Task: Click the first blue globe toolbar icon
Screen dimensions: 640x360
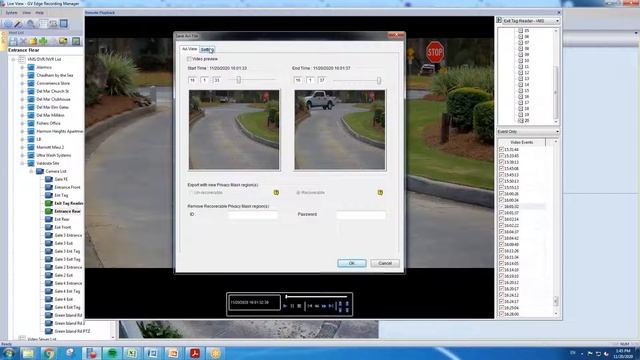Action: coord(8,24)
